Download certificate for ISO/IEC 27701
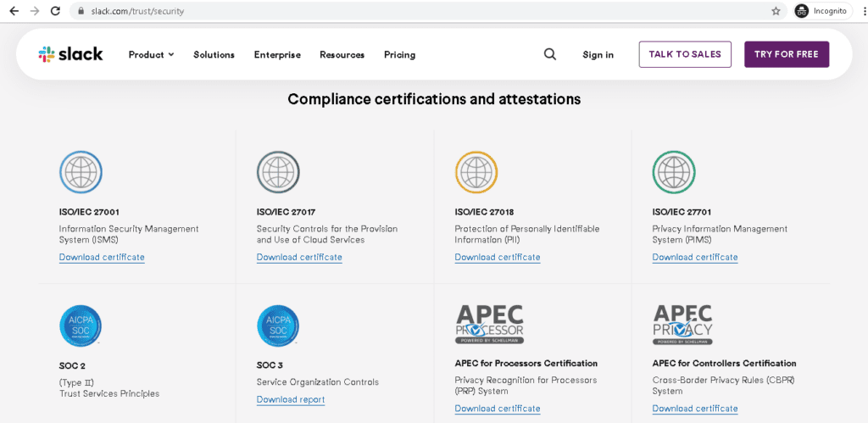868x423 pixels. [x=695, y=258]
